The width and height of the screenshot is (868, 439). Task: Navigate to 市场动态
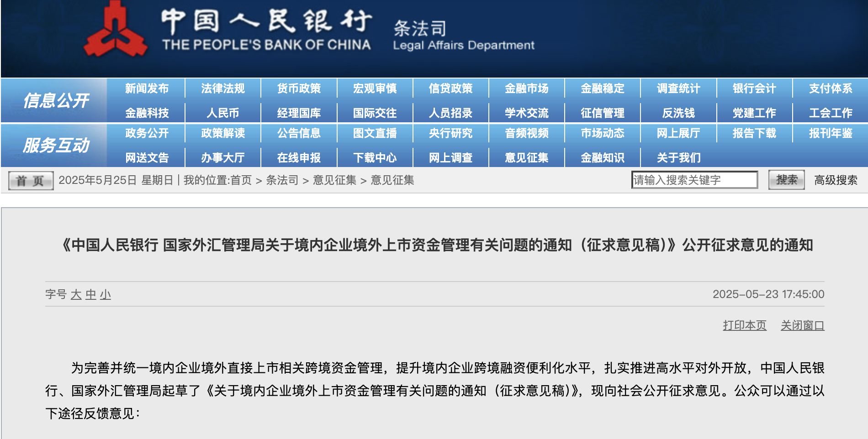[x=602, y=133]
